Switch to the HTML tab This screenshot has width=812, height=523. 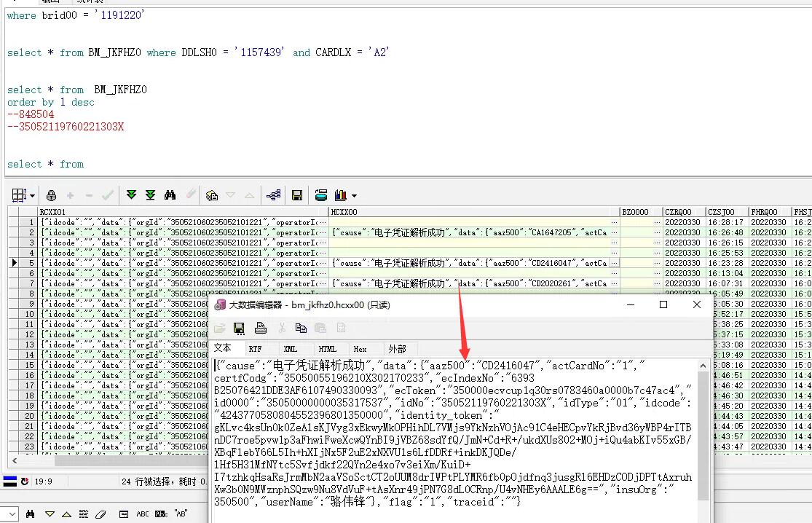point(327,349)
